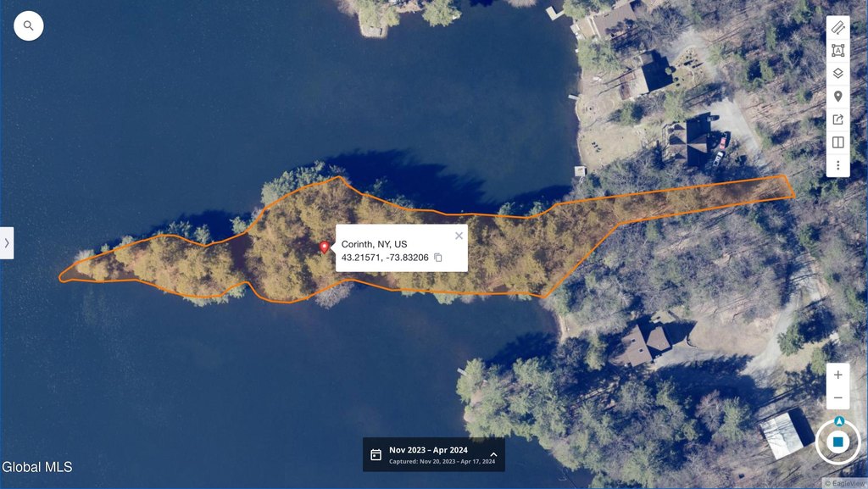Open the search magnifier button
Viewport: 868px width, 489px height.
(29, 26)
